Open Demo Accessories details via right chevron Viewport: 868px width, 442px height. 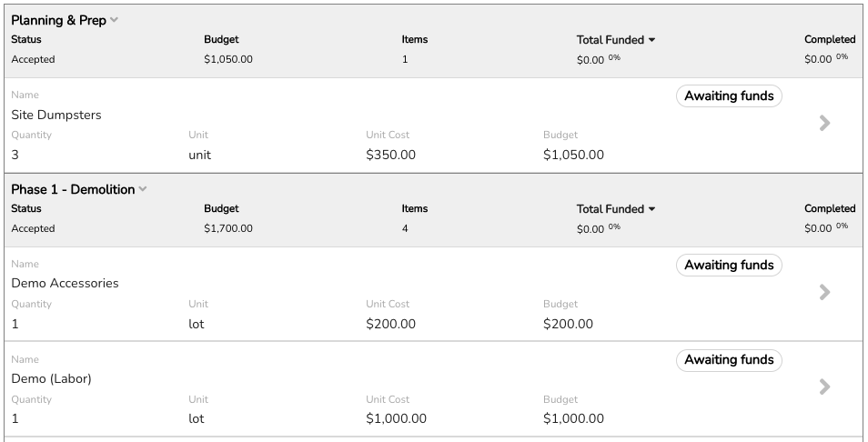825,292
